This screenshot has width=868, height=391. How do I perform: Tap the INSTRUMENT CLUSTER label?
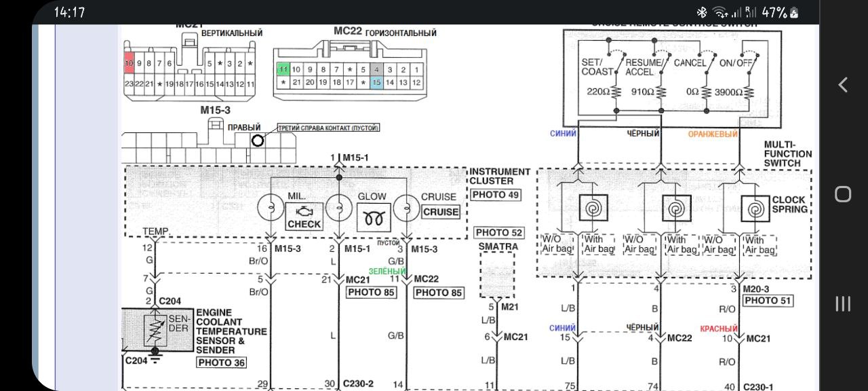500,176
